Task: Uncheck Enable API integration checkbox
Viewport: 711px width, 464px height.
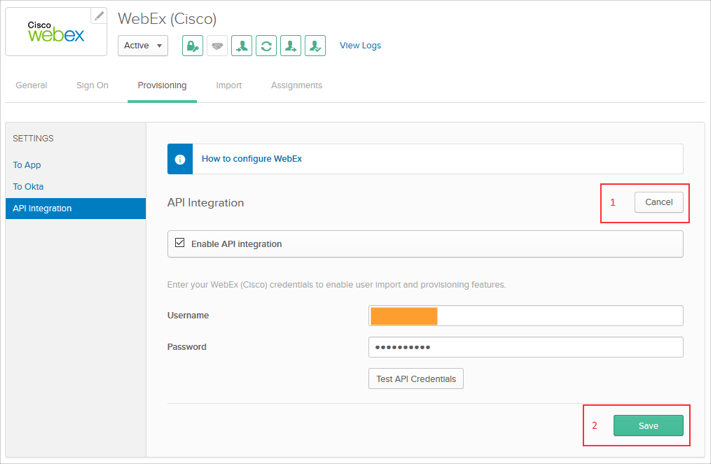Action: tap(180, 243)
